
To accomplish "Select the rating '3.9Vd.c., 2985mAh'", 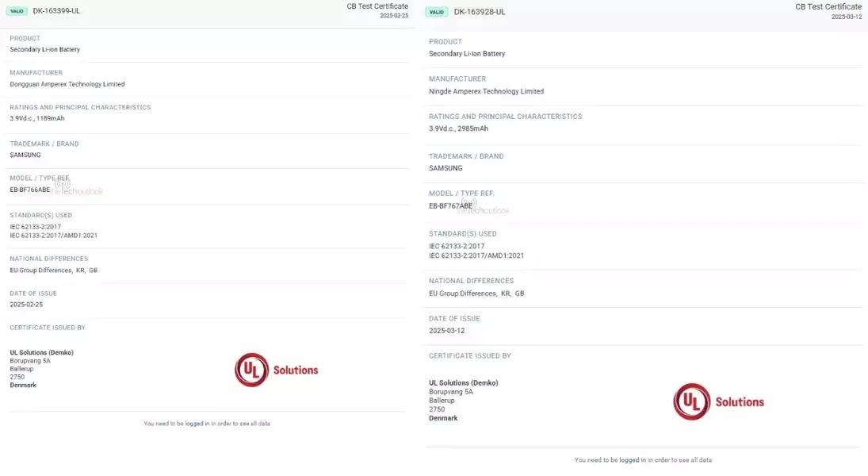I will [458, 129].
